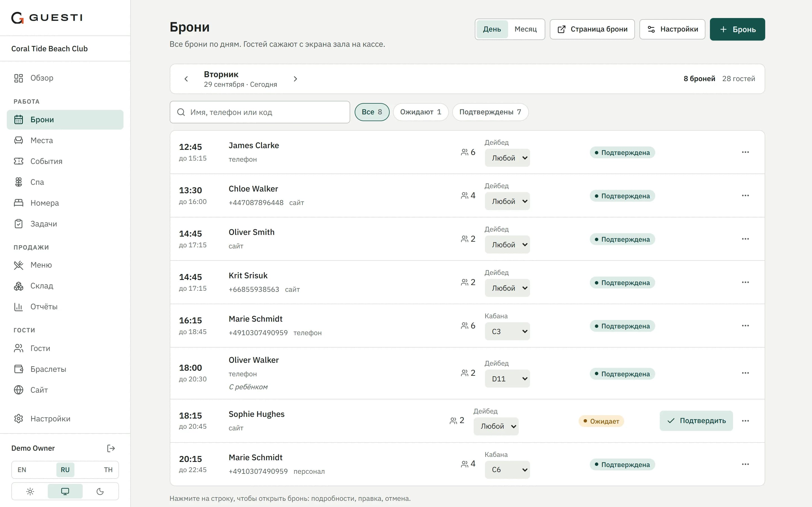Screen dimensions: 812x507
Task: Log out using the exit icon
Action: click(111, 448)
